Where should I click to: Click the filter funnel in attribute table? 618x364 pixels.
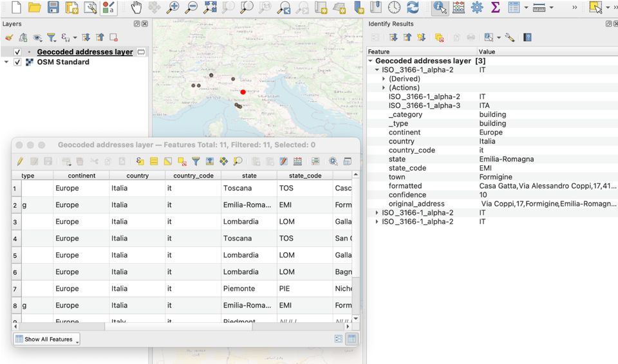click(x=196, y=161)
